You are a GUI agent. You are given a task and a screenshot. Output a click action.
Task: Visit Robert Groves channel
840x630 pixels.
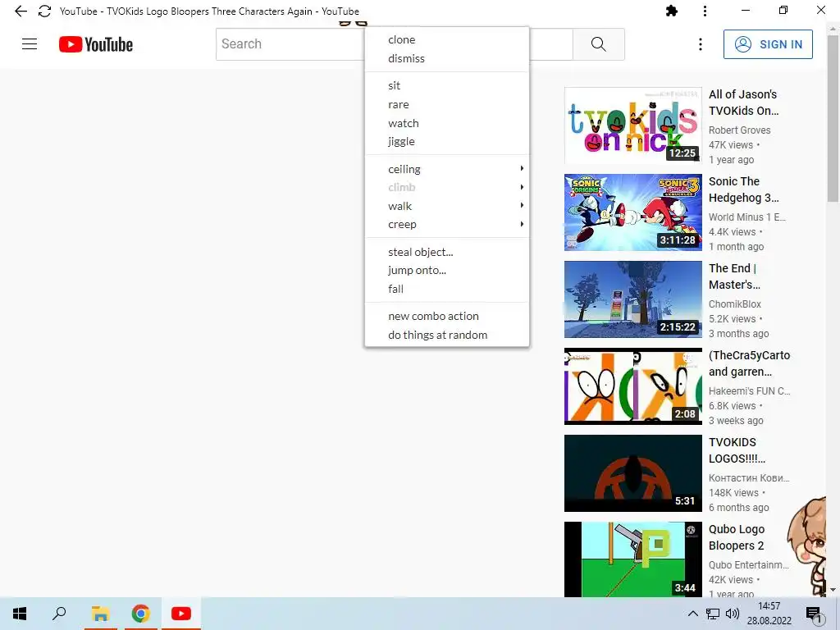pyautogui.click(x=739, y=130)
